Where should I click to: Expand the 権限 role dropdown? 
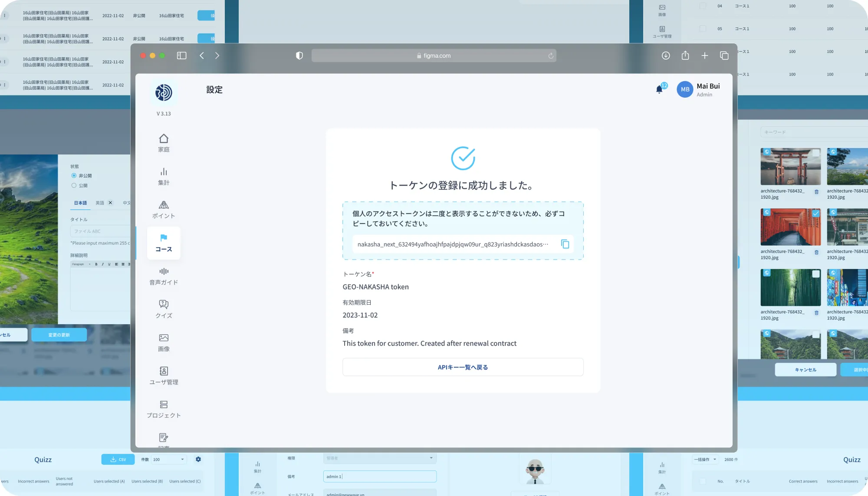click(x=380, y=458)
